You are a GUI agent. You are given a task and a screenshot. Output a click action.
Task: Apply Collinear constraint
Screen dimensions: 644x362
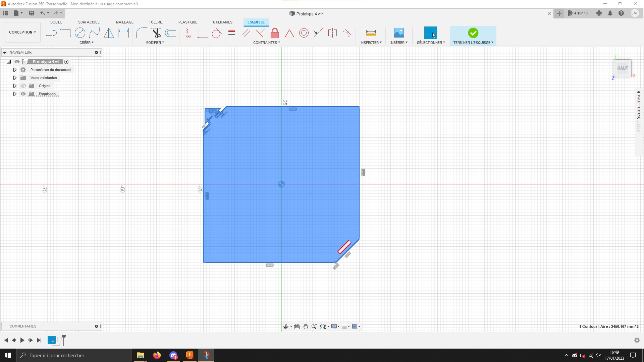pos(318,33)
